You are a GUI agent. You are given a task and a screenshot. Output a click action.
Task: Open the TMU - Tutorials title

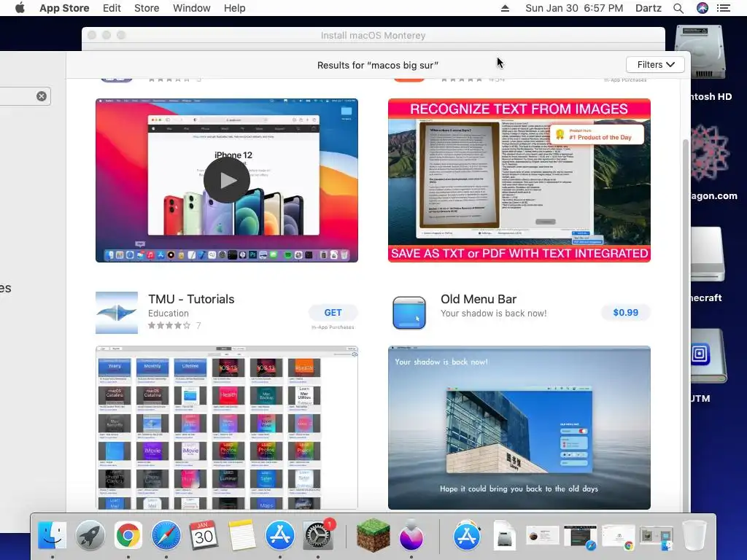[x=191, y=299]
